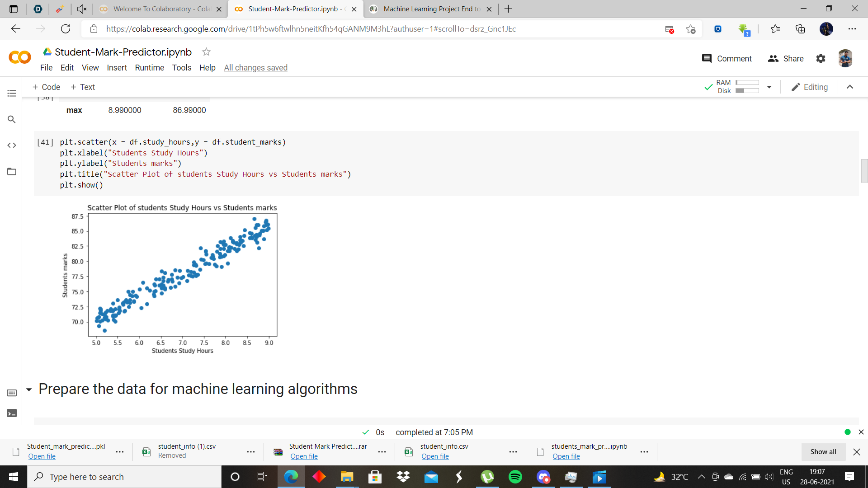Click the Share button
Screen dimensions: 868x488
pyautogui.click(x=786, y=58)
